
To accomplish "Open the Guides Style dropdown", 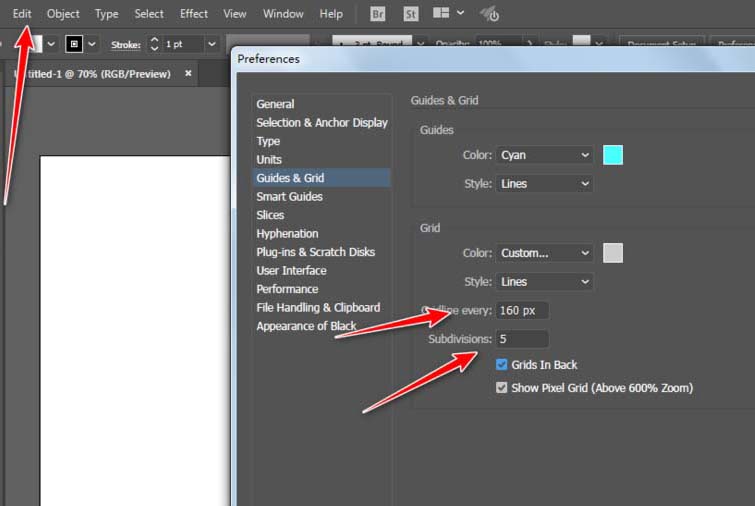I will click(x=544, y=184).
